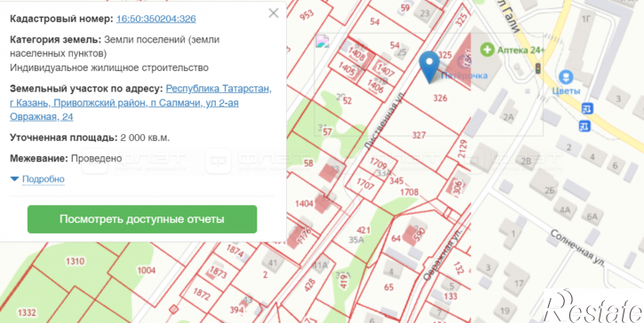644x323 pixels.
Task: Click the Restate watermark logo
Action: click(x=594, y=306)
